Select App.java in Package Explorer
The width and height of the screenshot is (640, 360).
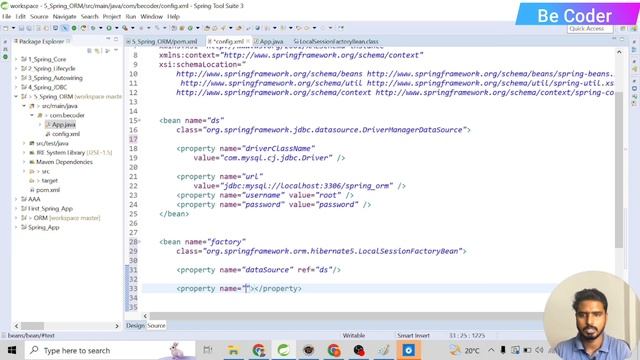coord(63,125)
